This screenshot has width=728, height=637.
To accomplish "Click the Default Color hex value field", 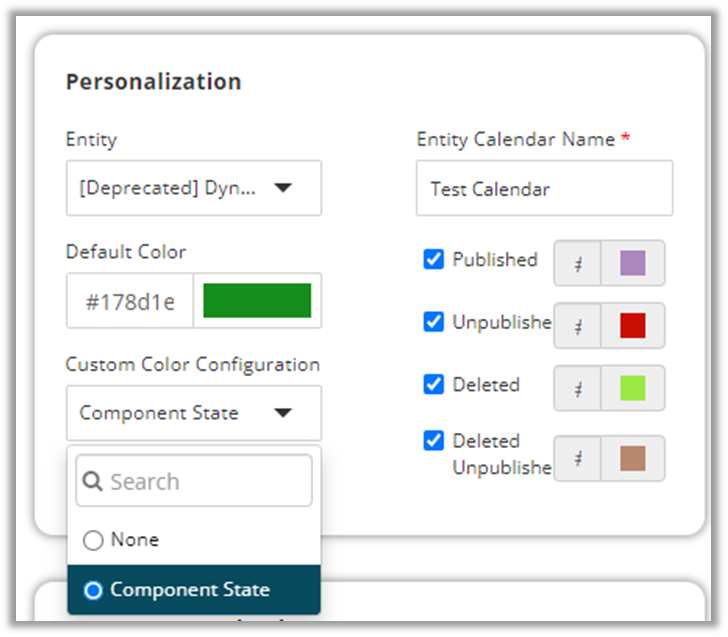I will pyautogui.click(x=130, y=301).
